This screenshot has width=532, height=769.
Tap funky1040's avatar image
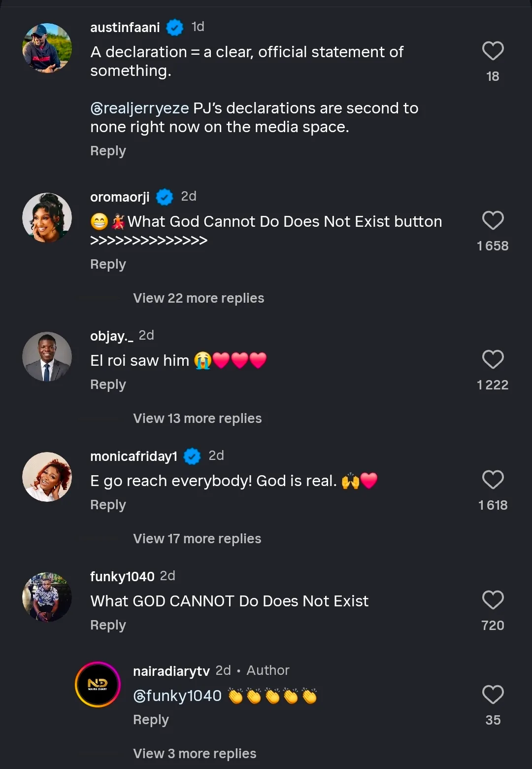tap(47, 597)
